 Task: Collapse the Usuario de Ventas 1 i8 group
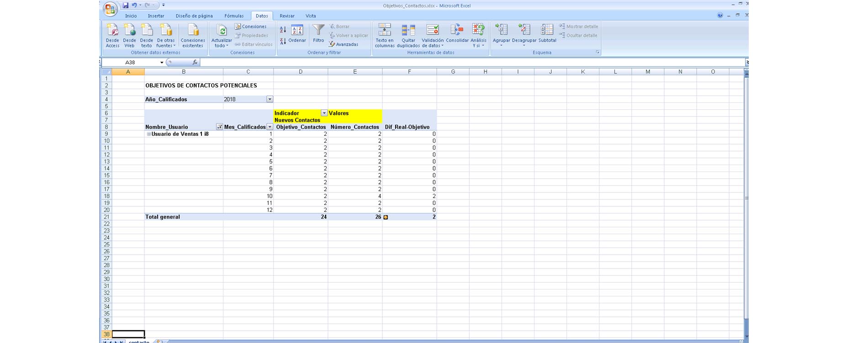(x=148, y=134)
